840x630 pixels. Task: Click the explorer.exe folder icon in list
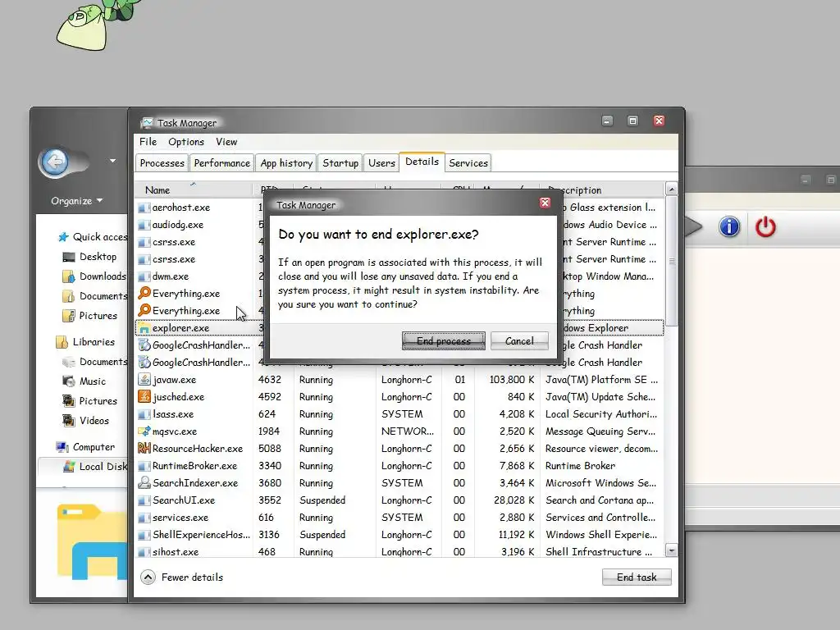[144, 328]
